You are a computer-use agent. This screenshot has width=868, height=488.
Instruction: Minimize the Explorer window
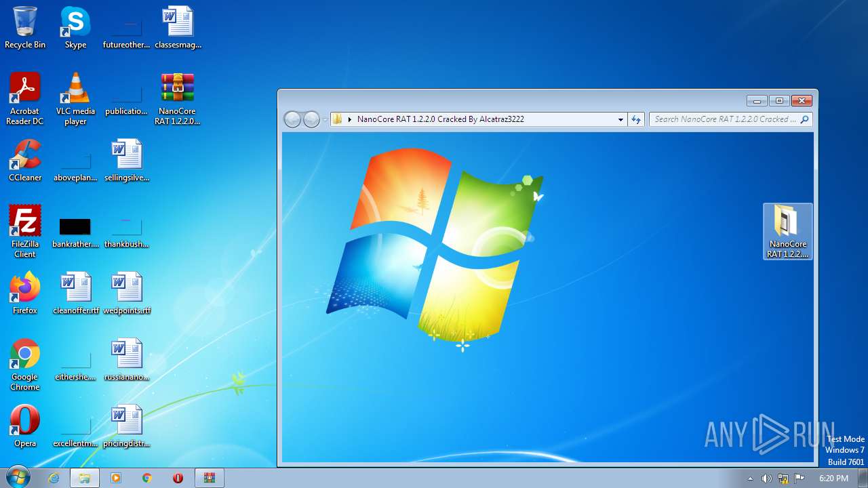click(757, 101)
